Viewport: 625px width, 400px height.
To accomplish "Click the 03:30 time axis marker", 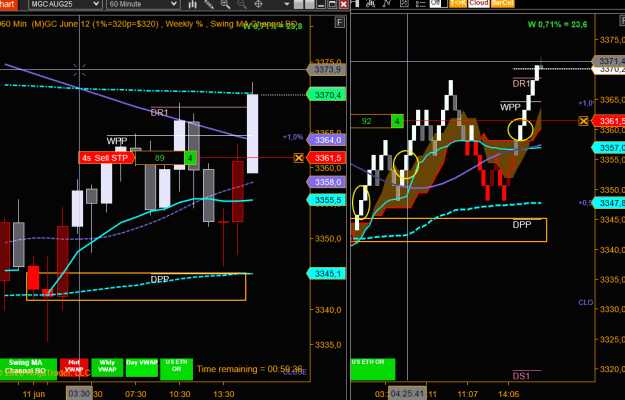I will coord(79,394).
